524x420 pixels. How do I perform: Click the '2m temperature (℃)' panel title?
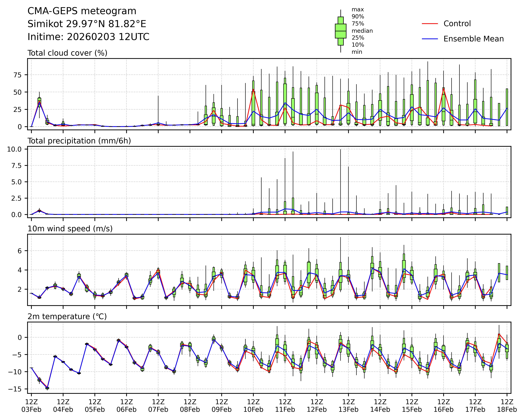point(67,316)
